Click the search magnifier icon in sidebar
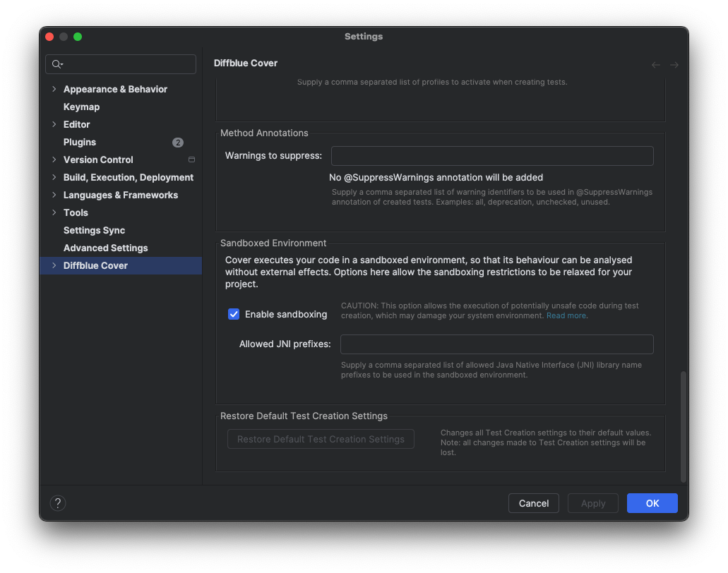Screen dimensions: 728x573 [x=56, y=64]
